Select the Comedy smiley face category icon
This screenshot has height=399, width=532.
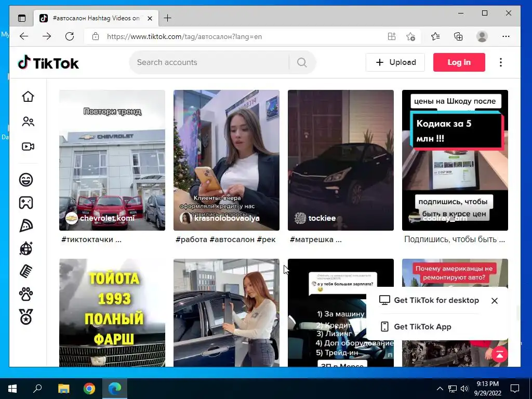[26, 179]
